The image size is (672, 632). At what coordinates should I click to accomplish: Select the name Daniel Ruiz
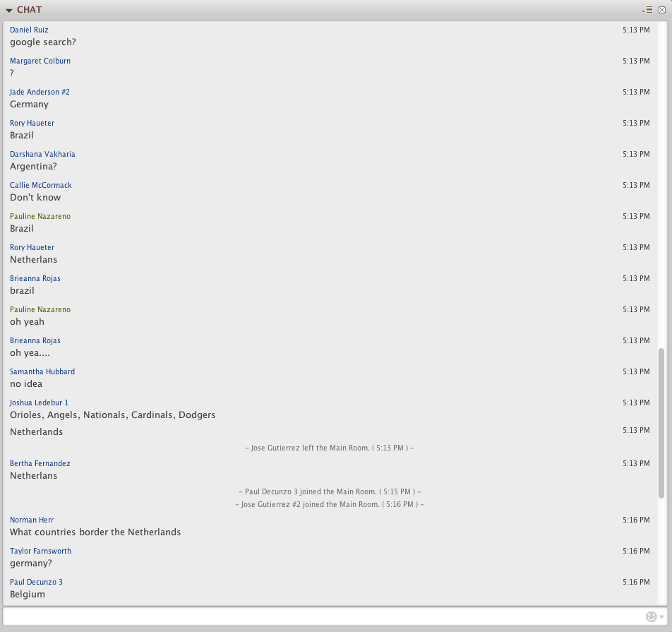click(x=29, y=30)
